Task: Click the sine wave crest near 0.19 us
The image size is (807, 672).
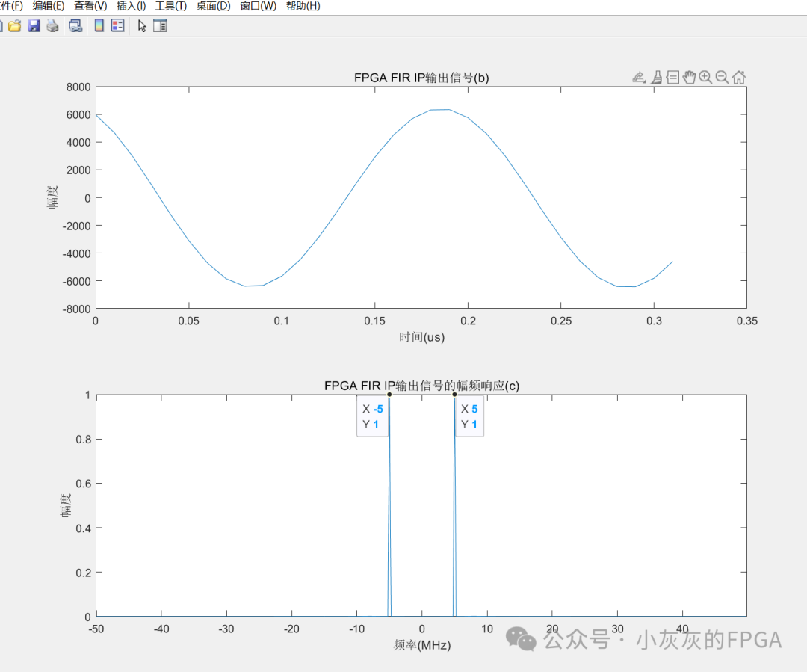Action: [449, 110]
